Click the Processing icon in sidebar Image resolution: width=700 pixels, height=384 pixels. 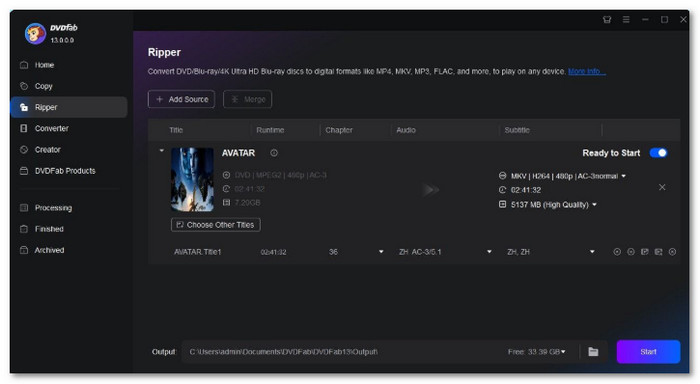(24, 208)
